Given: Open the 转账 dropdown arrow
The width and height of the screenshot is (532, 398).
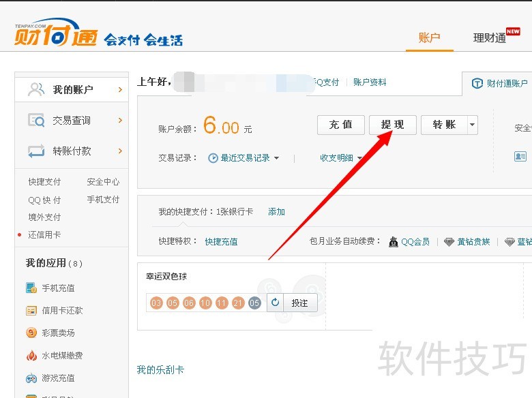Looking at the screenshot, I should click(472, 125).
